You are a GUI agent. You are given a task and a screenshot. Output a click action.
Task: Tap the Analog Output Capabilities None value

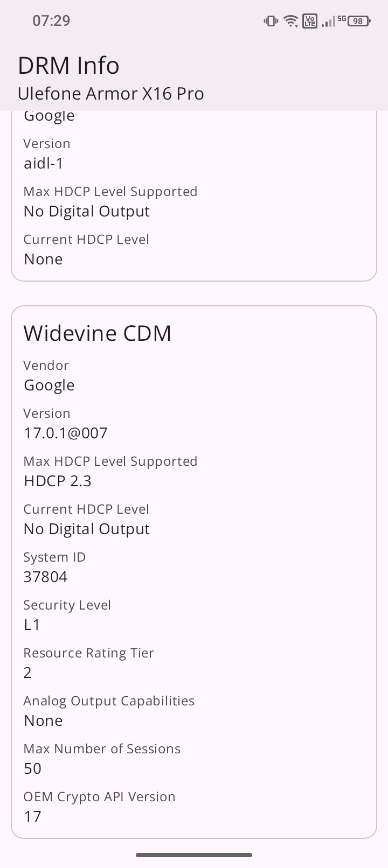[44, 720]
